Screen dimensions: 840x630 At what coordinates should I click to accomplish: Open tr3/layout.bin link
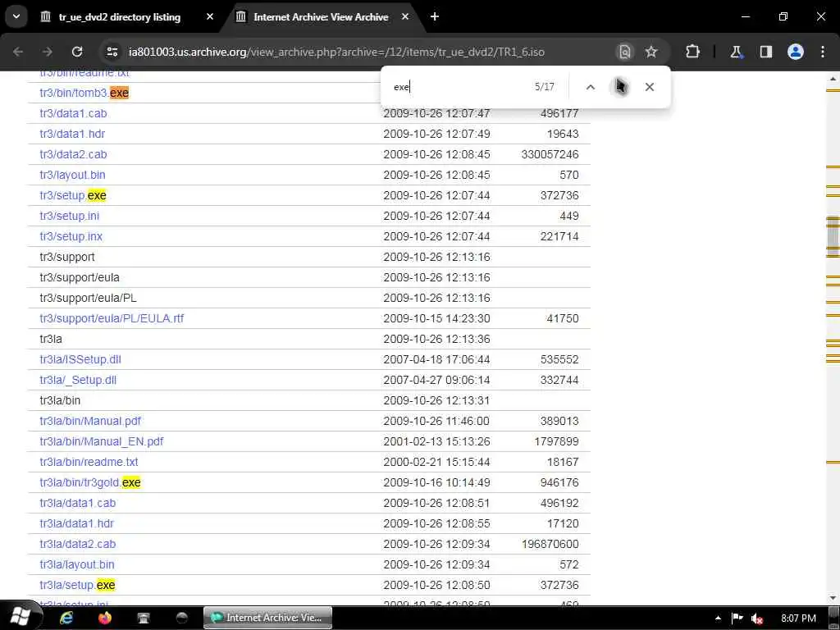tap(72, 175)
